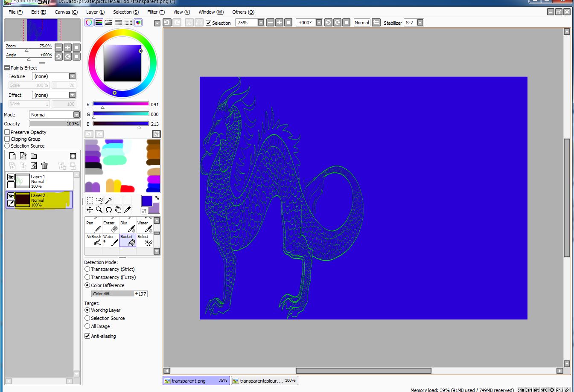574x392 pixels.
Task: Select the Bucket fill tool
Action: 128,240
